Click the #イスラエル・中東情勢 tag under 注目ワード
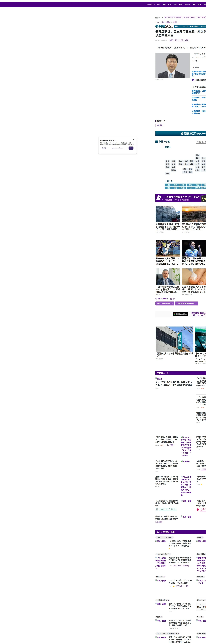 click(173, 18)
